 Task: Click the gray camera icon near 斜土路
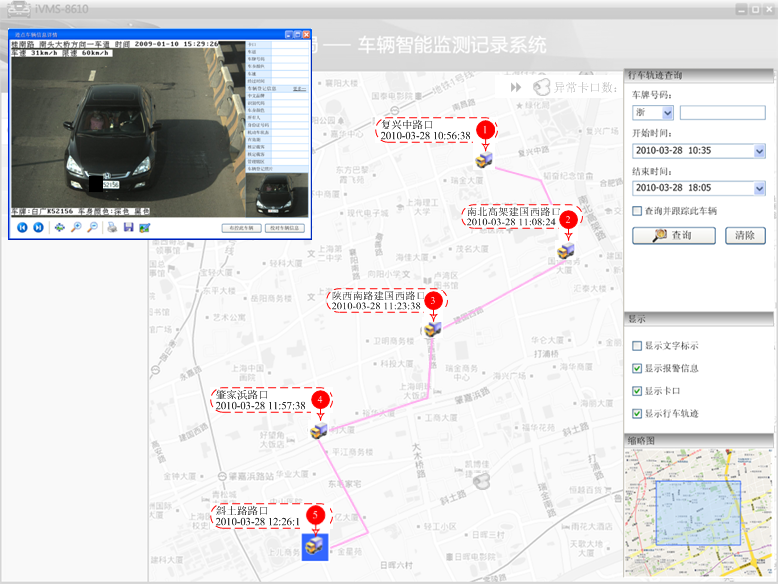481,480
